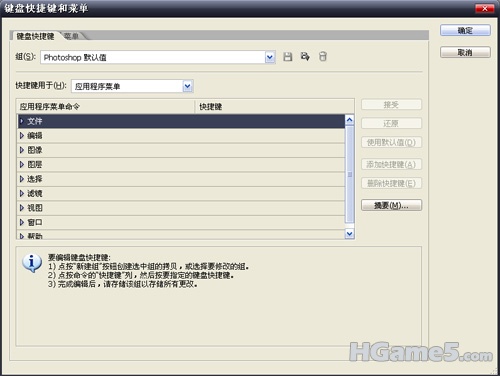Expand the 窗口 menu row
Viewport: 500px width, 376px height.
pyautogui.click(x=22, y=222)
